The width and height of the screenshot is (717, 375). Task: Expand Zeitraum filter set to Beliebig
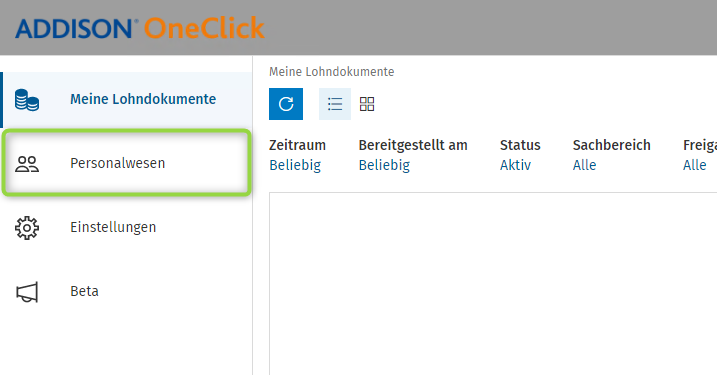[x=295, y=165]
